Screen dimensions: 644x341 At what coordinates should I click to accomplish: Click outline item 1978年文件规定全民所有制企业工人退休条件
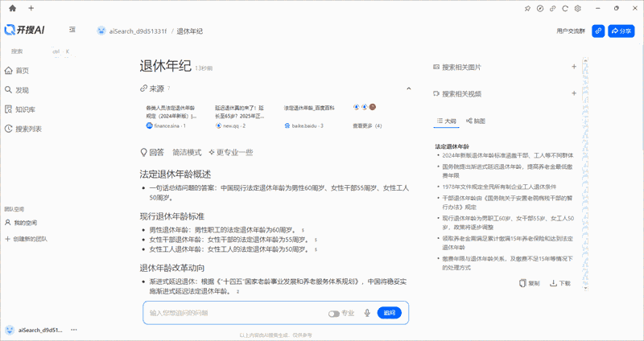(499, 187)
